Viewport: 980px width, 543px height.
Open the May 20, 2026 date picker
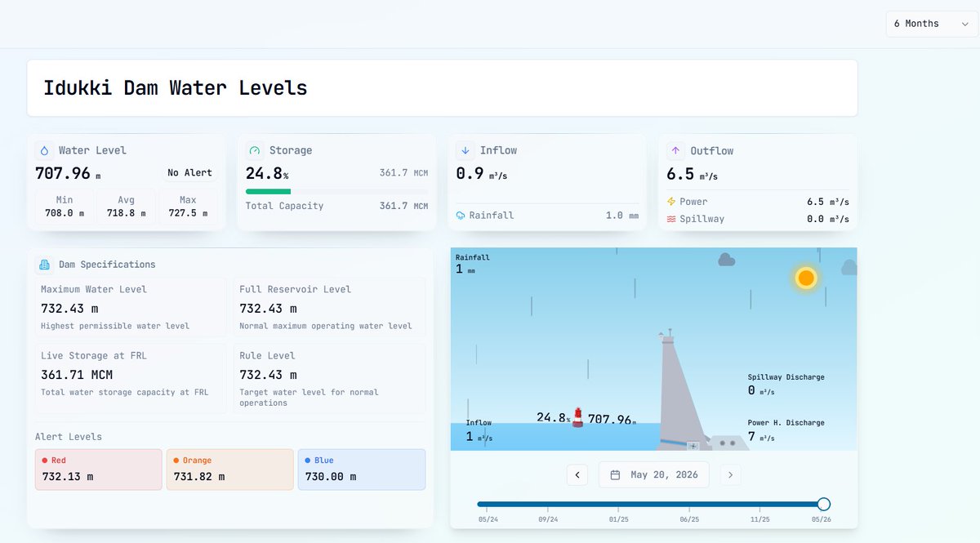(x=654, y=474)
